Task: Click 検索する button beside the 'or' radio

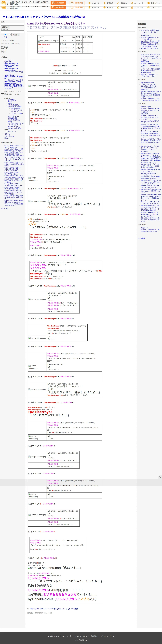Action: coord(16,35)
